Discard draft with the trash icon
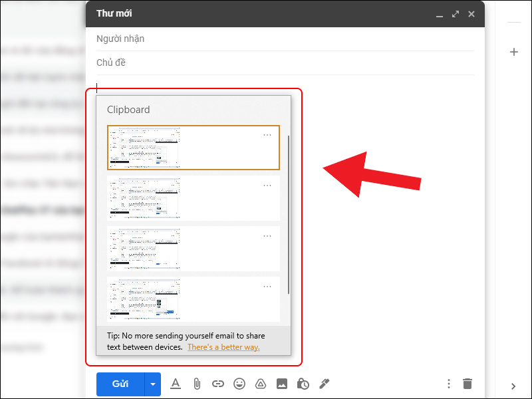This screenshot has height=399, width=532. tap(467, 384)
